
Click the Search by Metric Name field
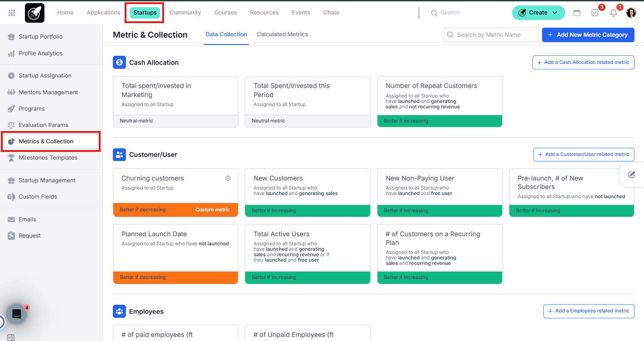(491, 35)
